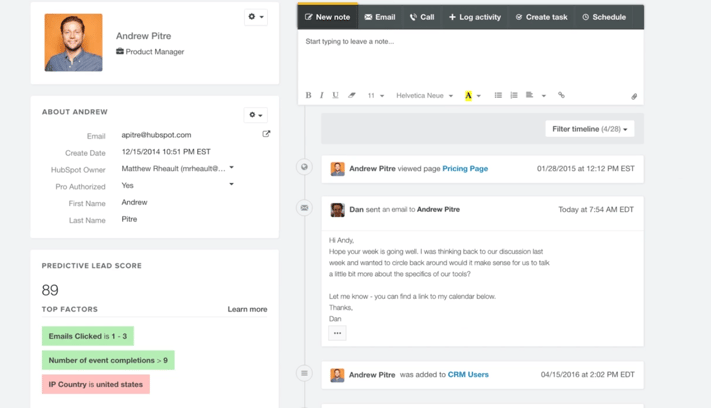The image size is (711, 408).
Task: Click the Today at 7:54 AM EDT timestamp
Action: point(596,209)
